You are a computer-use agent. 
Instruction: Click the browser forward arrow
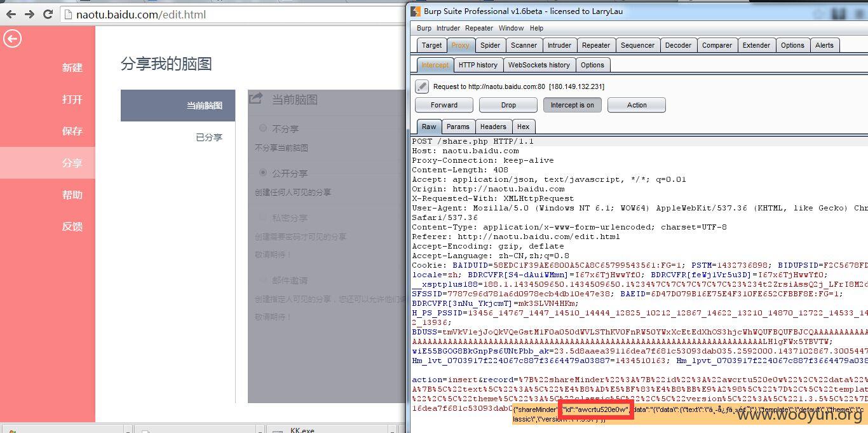(29, 14)
